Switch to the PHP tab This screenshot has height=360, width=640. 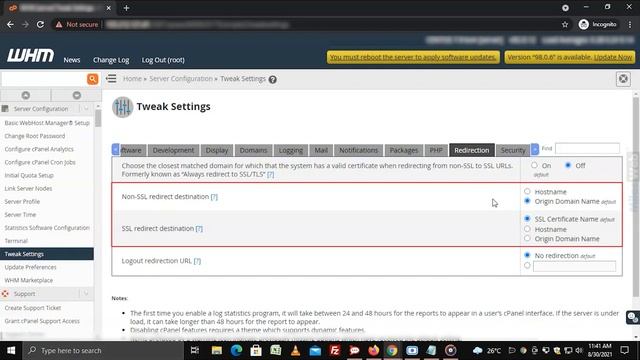[x=436, y=150]
